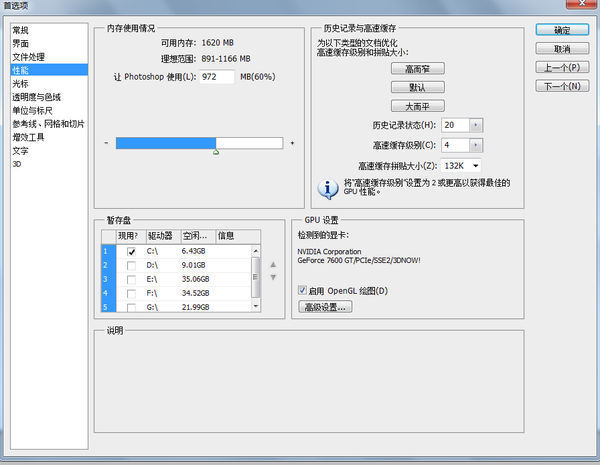Select 单位与标尺 category in sidebar

point(49,110)
